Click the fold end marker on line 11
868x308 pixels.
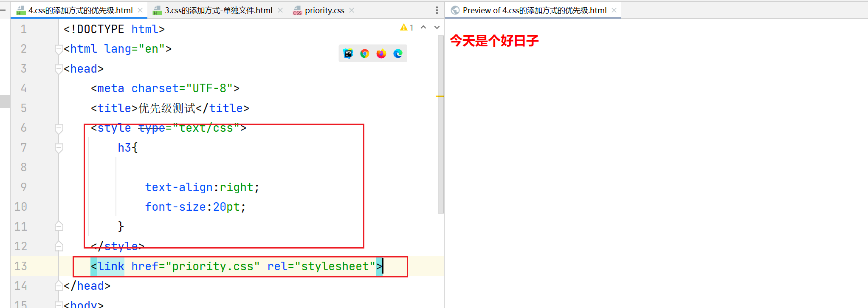point(59,226)
